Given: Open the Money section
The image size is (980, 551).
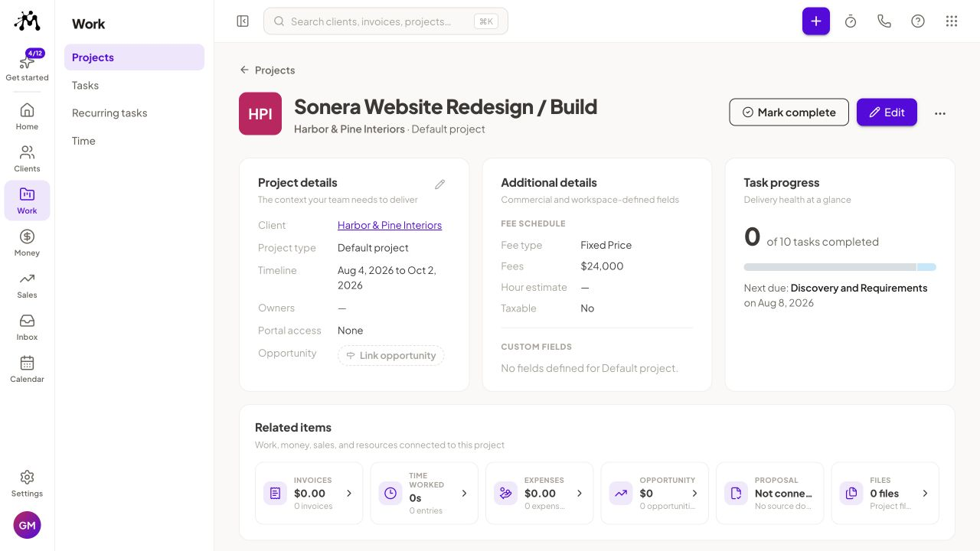Looking at the screenshot, I should click(27, 243).
